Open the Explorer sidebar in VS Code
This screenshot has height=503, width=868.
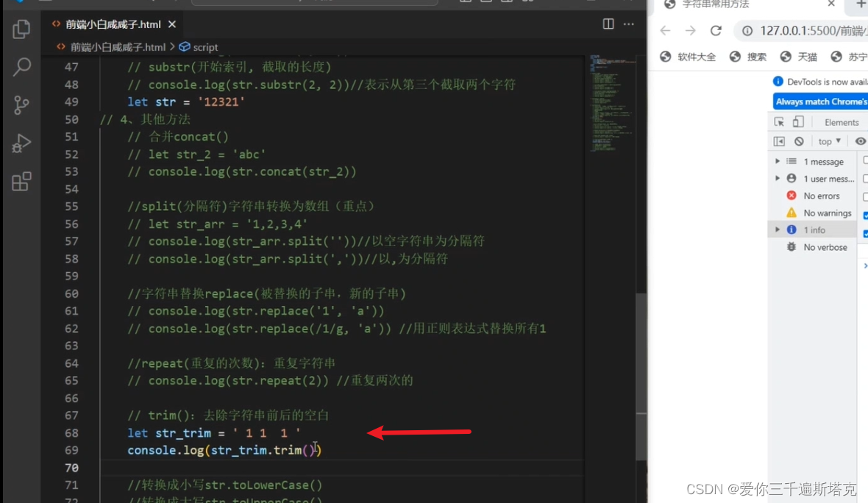[21, 29]
